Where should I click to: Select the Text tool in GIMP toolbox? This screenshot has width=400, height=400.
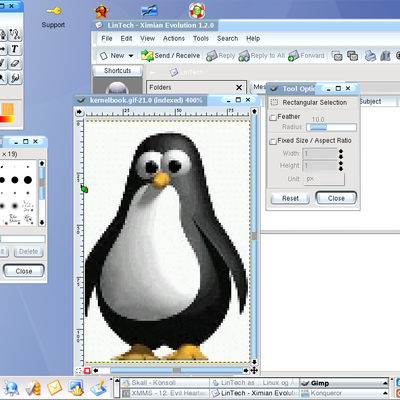point(15,49)
